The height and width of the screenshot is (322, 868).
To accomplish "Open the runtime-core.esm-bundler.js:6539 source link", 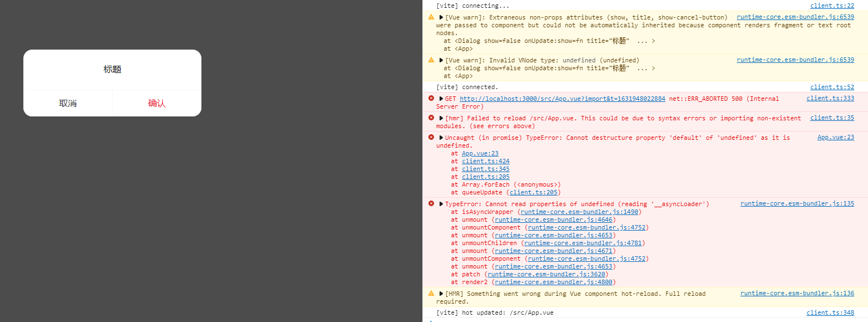I will [795, 17].
